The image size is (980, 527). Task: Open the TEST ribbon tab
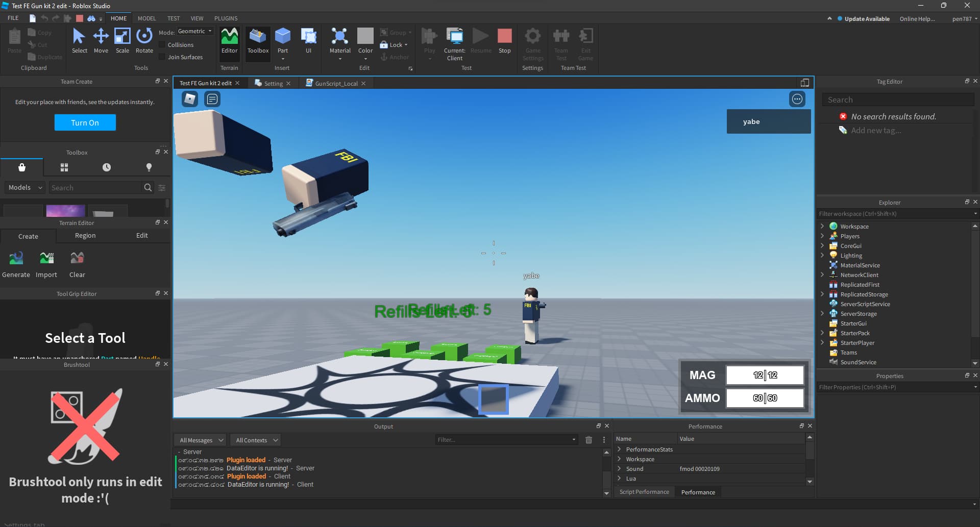[x=174, y=18]
